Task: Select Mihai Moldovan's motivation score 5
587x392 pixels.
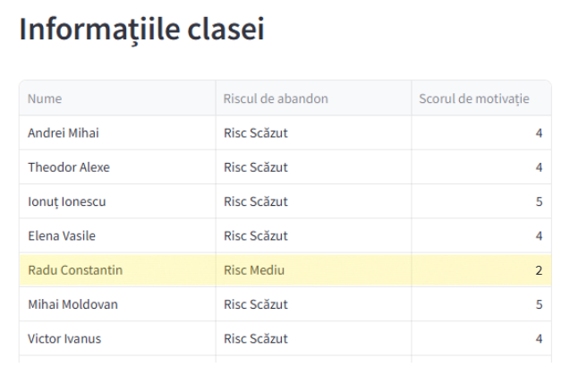Action: (539, 304)
